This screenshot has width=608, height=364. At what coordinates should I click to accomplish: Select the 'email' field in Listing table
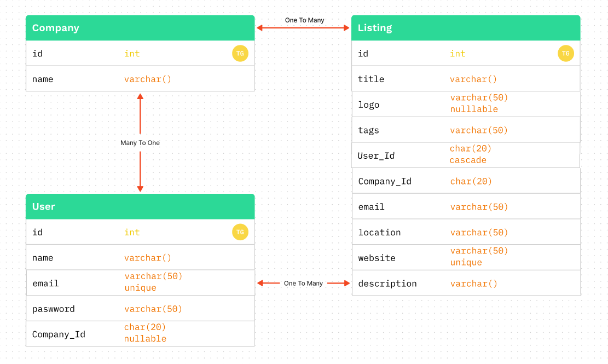(466, 206)
